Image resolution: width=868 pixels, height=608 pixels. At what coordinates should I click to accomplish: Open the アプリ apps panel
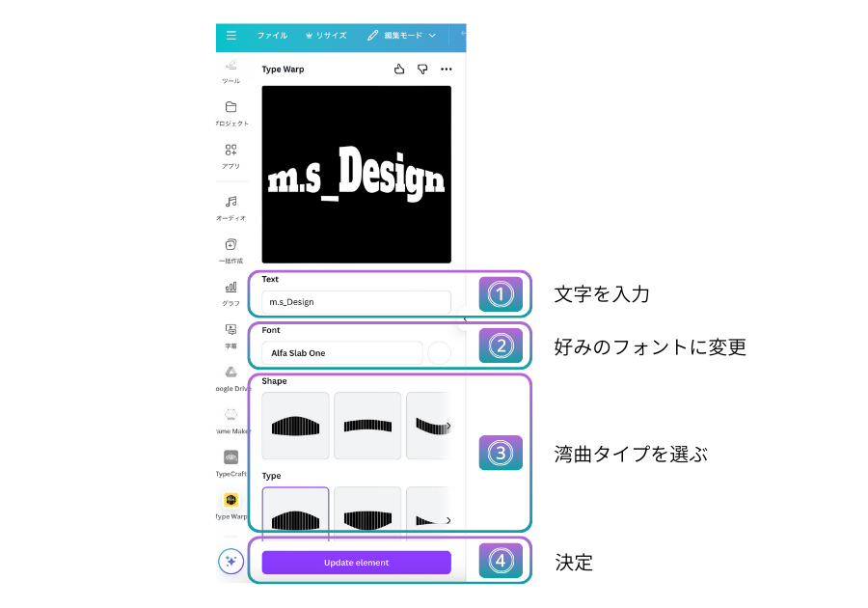(231, 155)
